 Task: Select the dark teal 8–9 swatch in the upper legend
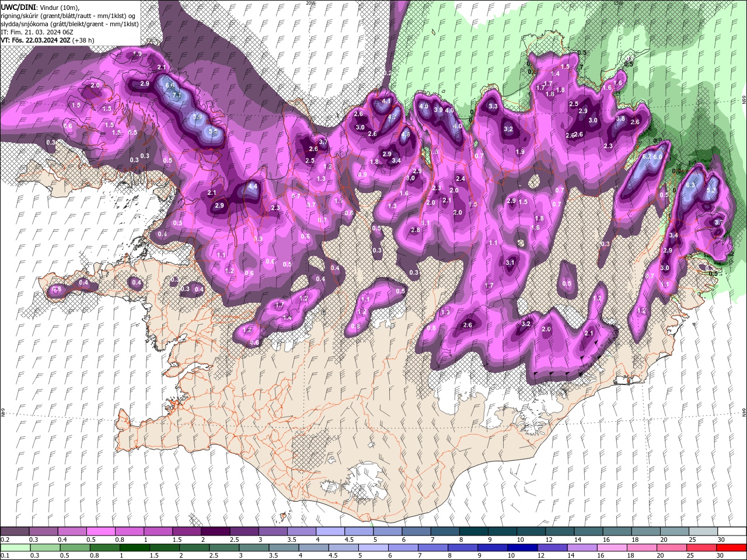pos(473,531)
